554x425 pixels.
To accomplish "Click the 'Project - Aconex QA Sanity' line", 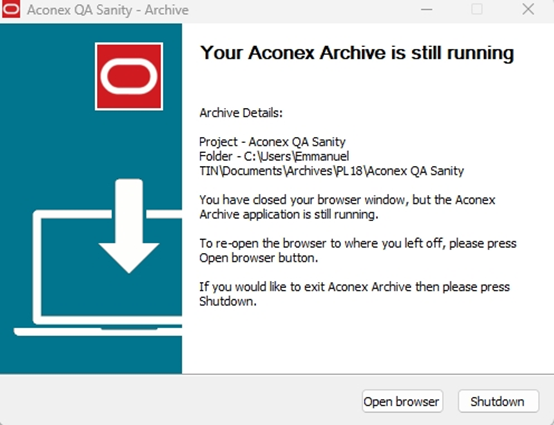I will tap(272, 142).
